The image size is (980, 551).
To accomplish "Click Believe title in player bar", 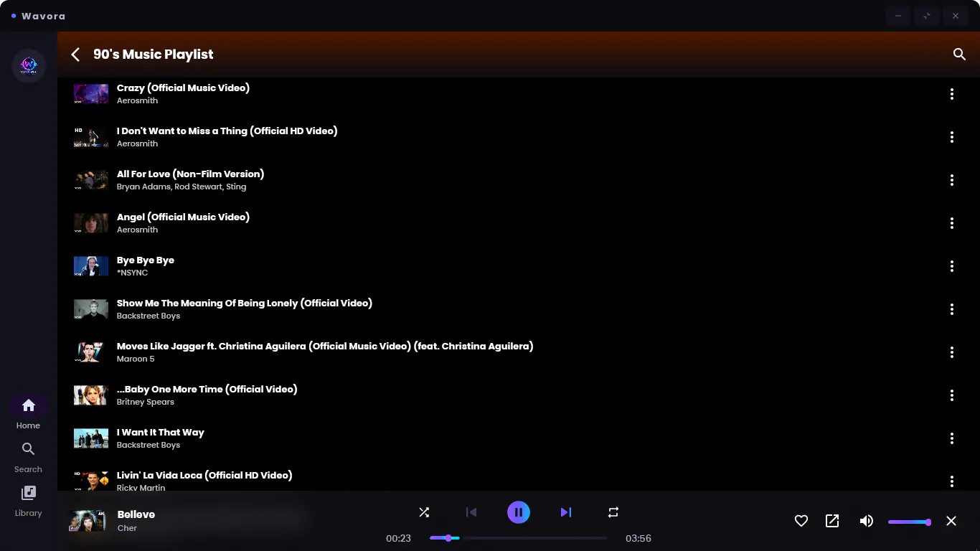I will click(136, 514).
